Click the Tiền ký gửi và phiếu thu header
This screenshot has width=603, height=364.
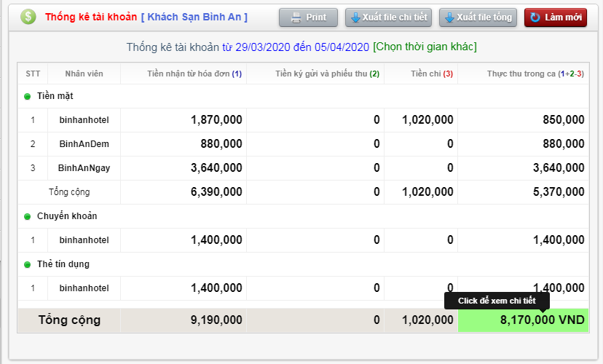[327, 74]
